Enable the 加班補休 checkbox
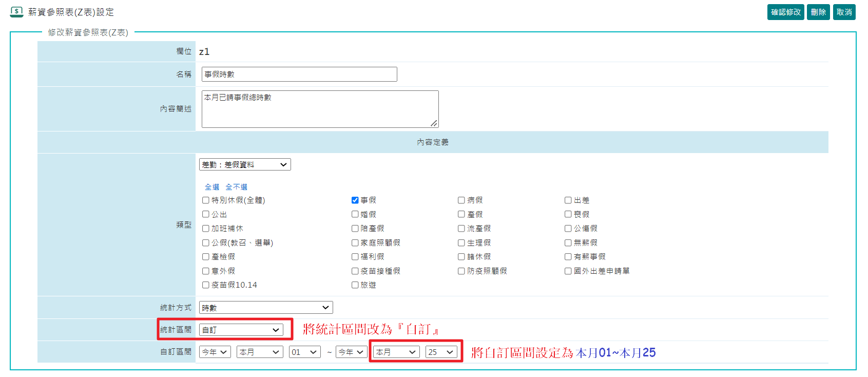868x377 pixels. point(206,229)
